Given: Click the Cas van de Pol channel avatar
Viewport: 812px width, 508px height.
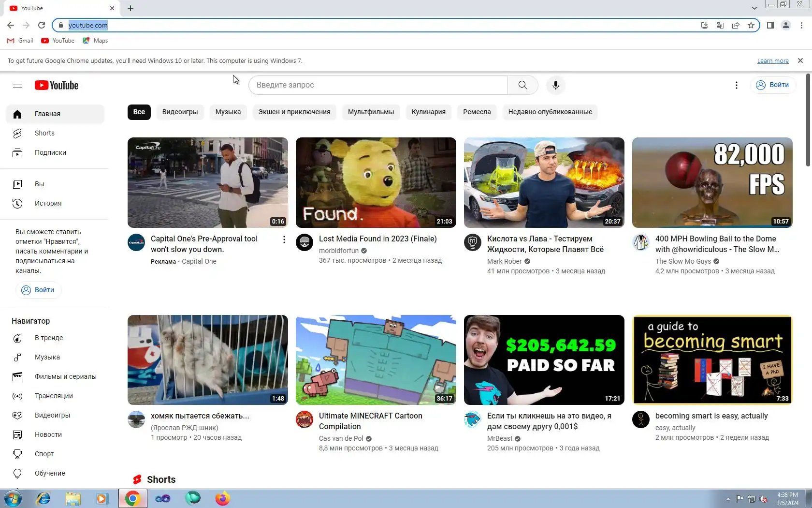Looking at the screenshot, I should (x=304, y=419).
